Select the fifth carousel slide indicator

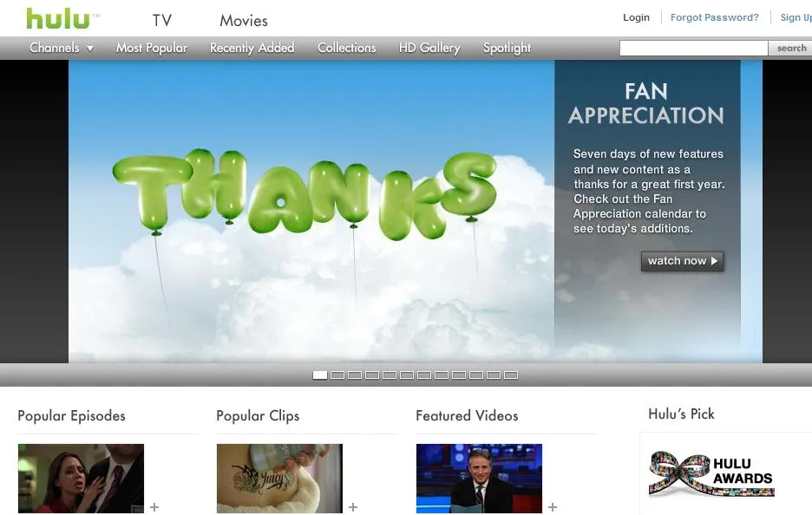point(390,375)
